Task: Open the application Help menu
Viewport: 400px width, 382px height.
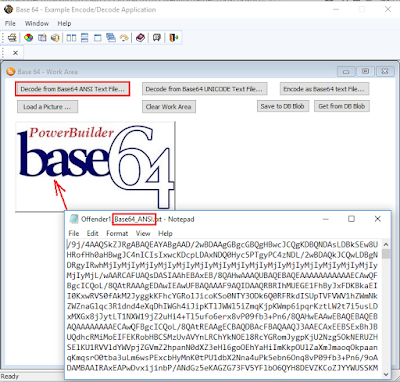Action: (64, 23)
